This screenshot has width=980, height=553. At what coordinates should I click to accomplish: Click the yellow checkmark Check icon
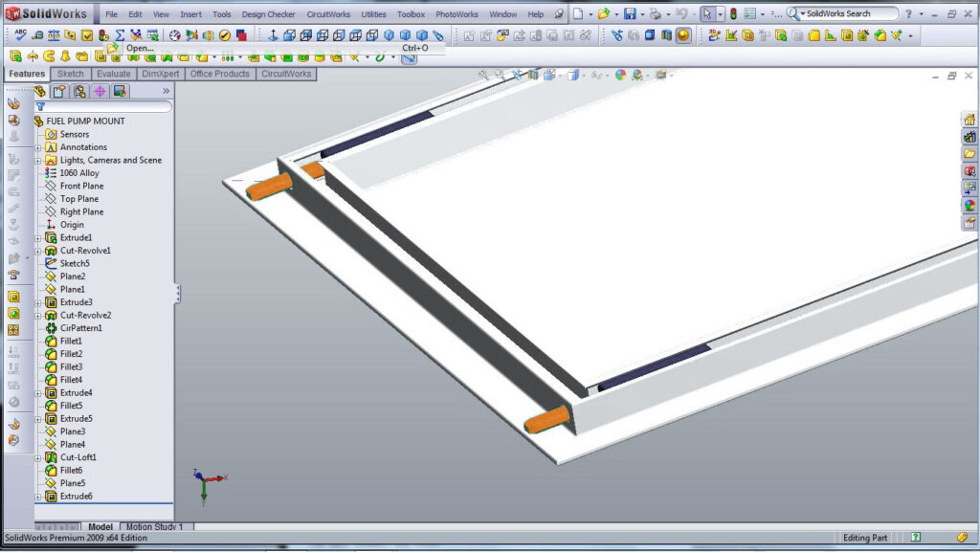tap(224, 35)
